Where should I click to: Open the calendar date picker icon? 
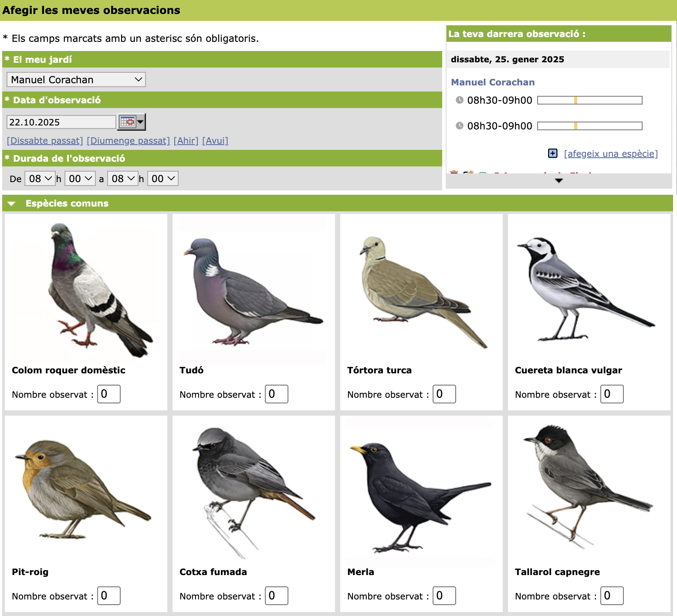pos(131,122)
